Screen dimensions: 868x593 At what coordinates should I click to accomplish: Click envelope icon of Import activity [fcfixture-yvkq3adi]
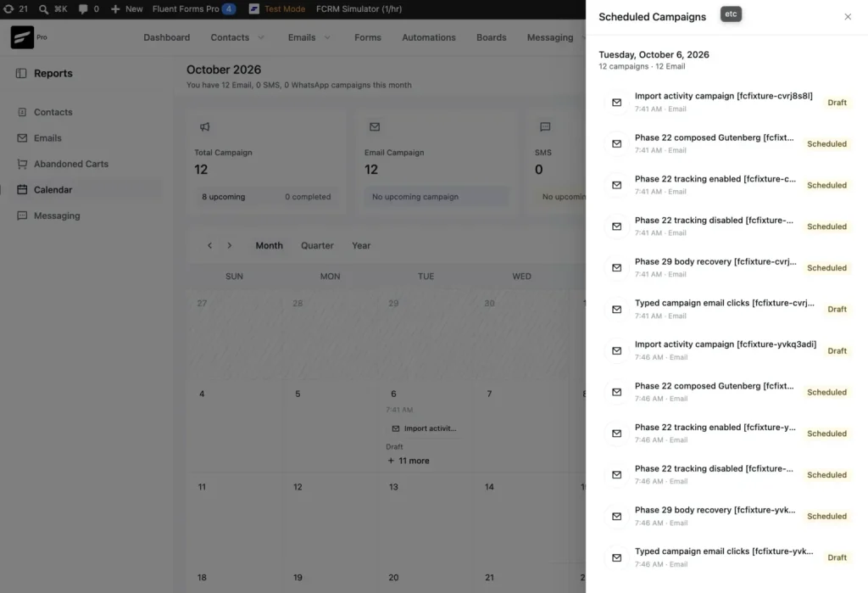[617, 351]
